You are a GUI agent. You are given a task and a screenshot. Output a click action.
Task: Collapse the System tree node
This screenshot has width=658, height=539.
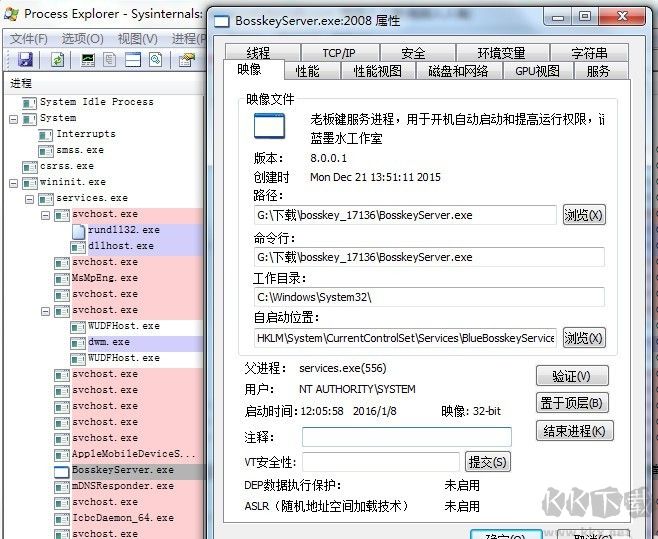coord(13,119)
